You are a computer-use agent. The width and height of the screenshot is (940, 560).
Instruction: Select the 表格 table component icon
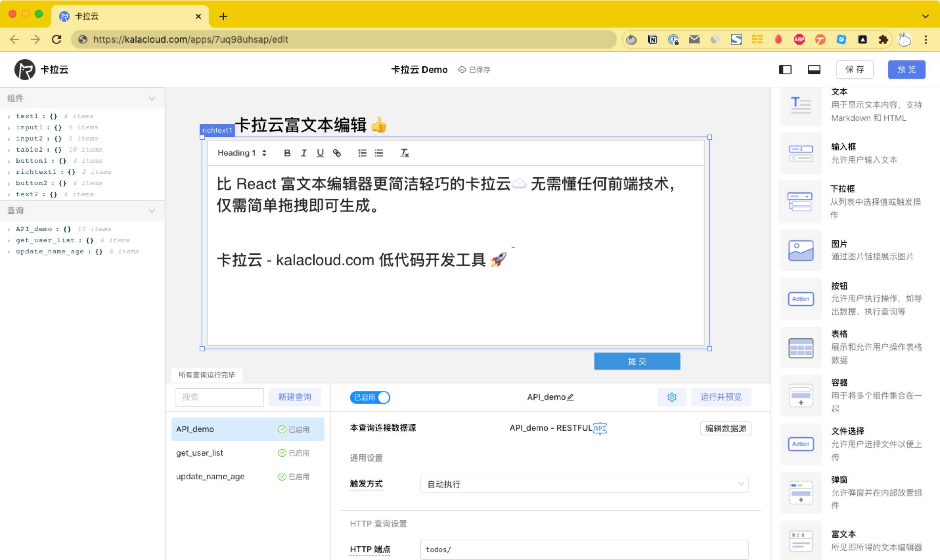click(x=801, y=348)
